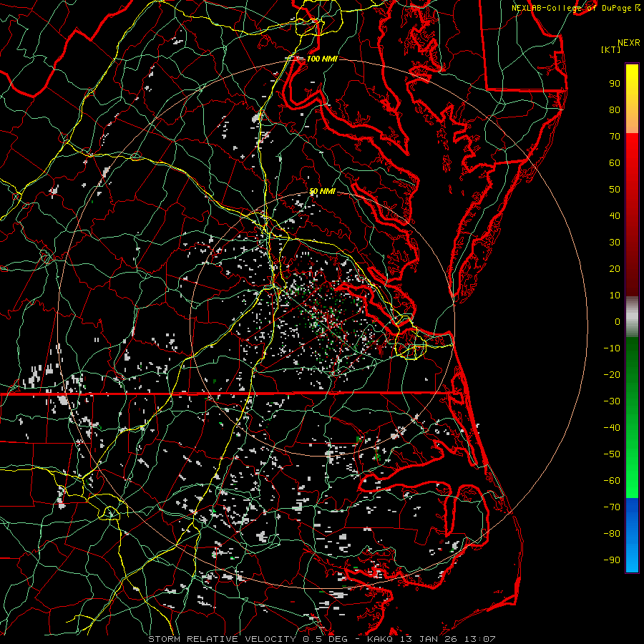
Task: Click the KAKQ radar site identifier
Action: pos(380,639)
